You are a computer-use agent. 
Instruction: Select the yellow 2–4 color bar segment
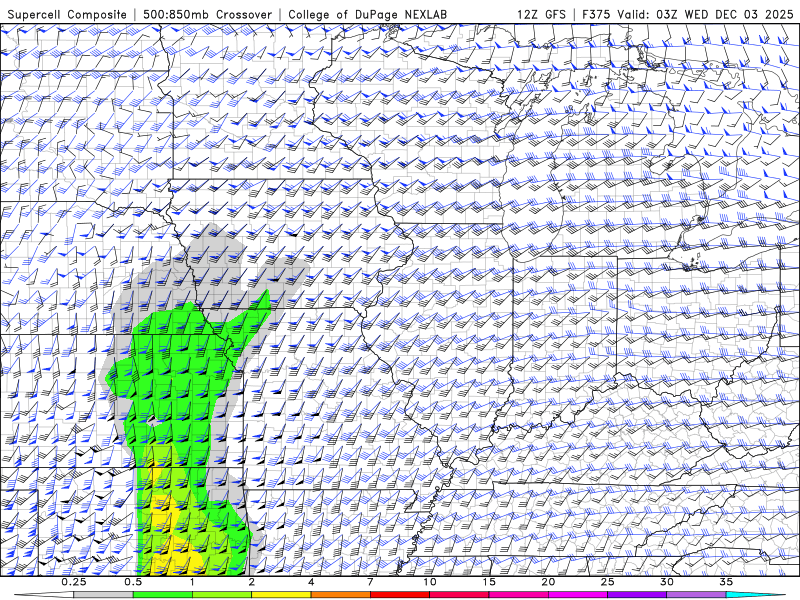(281, 595)
